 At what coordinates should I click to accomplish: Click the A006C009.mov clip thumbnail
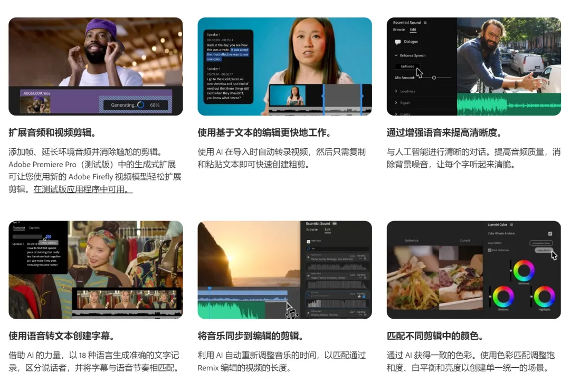pos(35,105)
